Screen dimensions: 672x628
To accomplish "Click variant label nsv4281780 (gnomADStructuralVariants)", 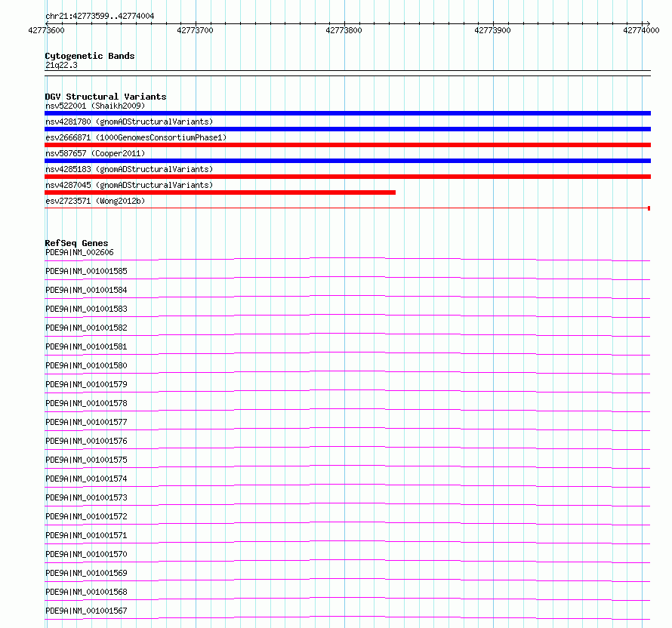I will click(129, 122).
